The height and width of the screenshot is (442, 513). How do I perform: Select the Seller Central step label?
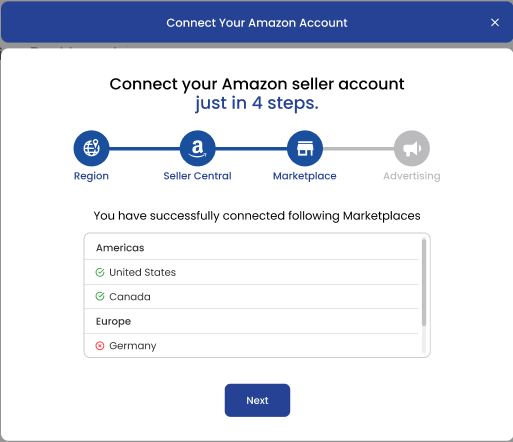(197, 176)
